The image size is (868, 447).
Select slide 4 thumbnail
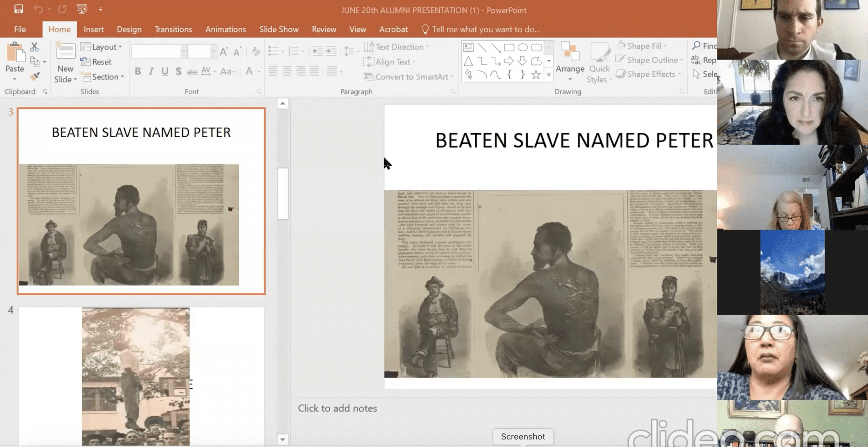(141, 376)
